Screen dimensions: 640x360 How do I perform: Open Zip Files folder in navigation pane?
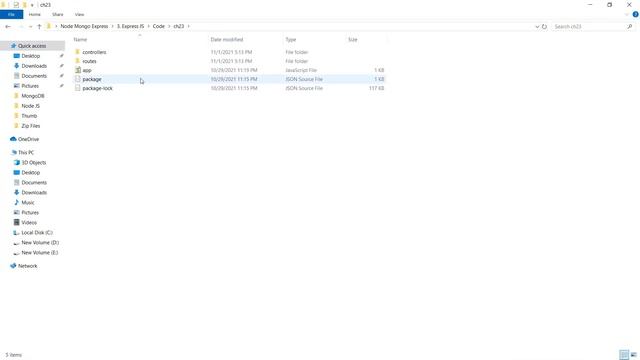pyautogui.click(x=31, y=126)
